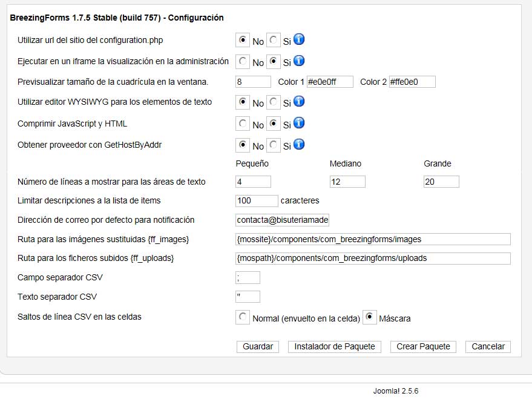Open info icon for Comprimir JavaScript y HTML
This screenshot has width=532, height=399.
point(299,123)
